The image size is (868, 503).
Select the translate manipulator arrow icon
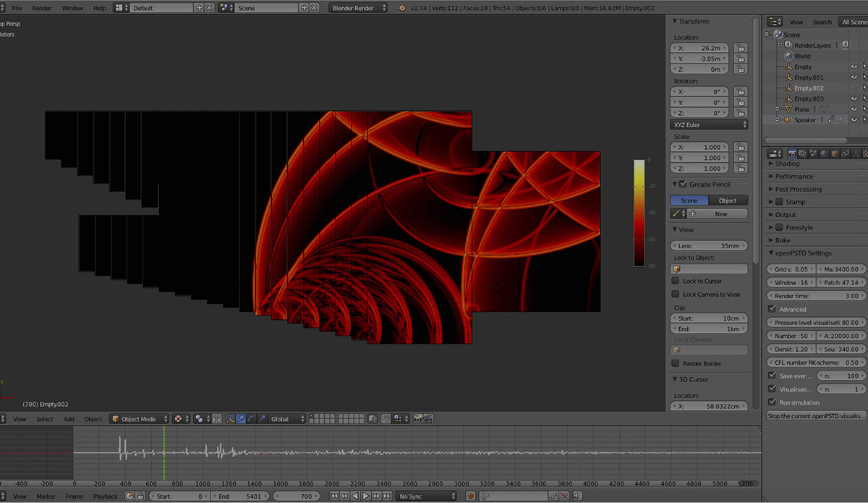pyautogui.click(x=240, y=419)
